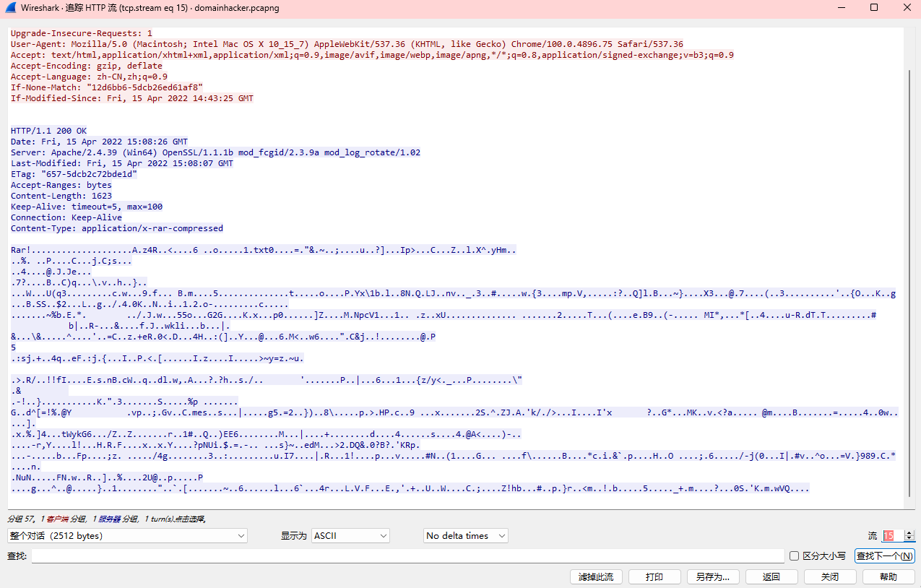Click the 'Accept-Encoding: gzip, deflate' line
Screen dimensions: 921x588
point(87,66)
